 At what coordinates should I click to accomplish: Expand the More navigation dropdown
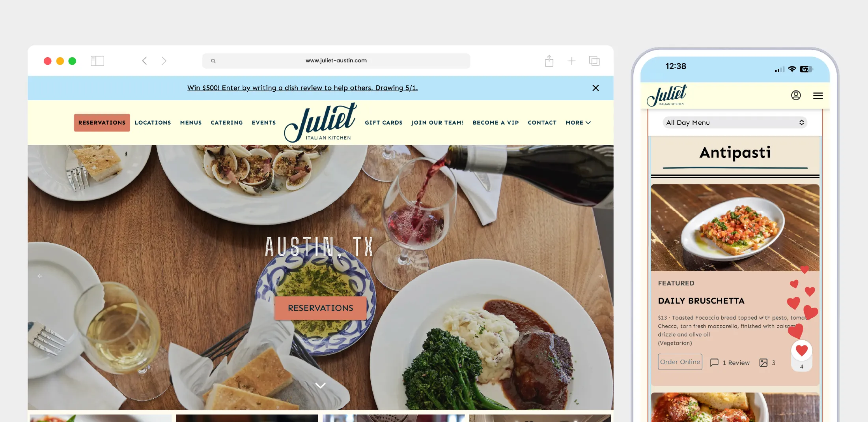coord(578,123)
